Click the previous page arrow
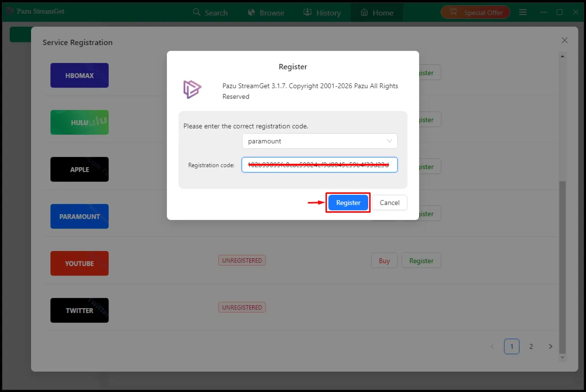The width and height of the screenshot is (586, 392). 492,346
